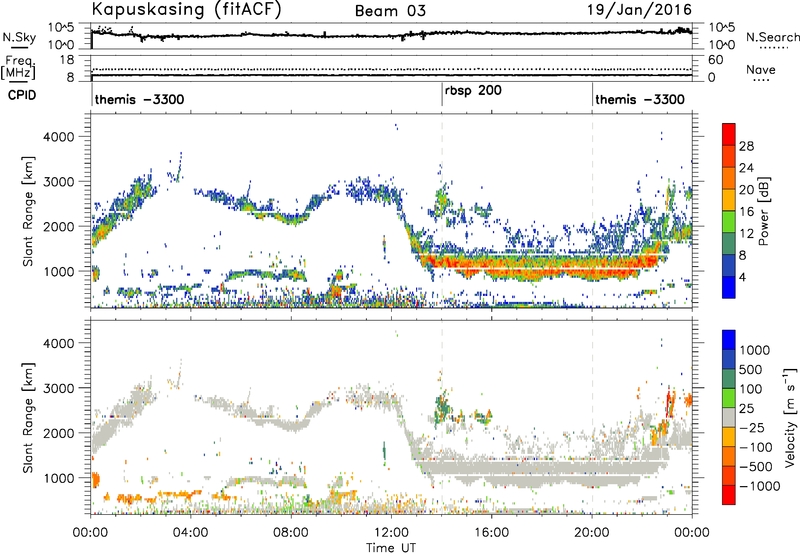This screenshot has height=554, width=800.
Task: Click the 'rbsp 200' CPID label
Action: (473, 91)
